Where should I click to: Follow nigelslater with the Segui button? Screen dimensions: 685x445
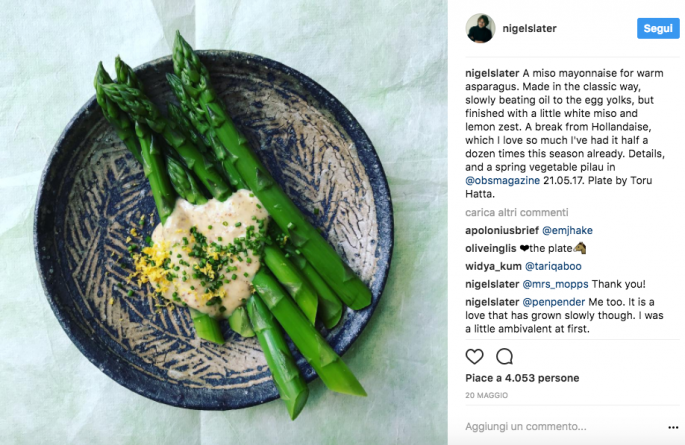point(658,28)
